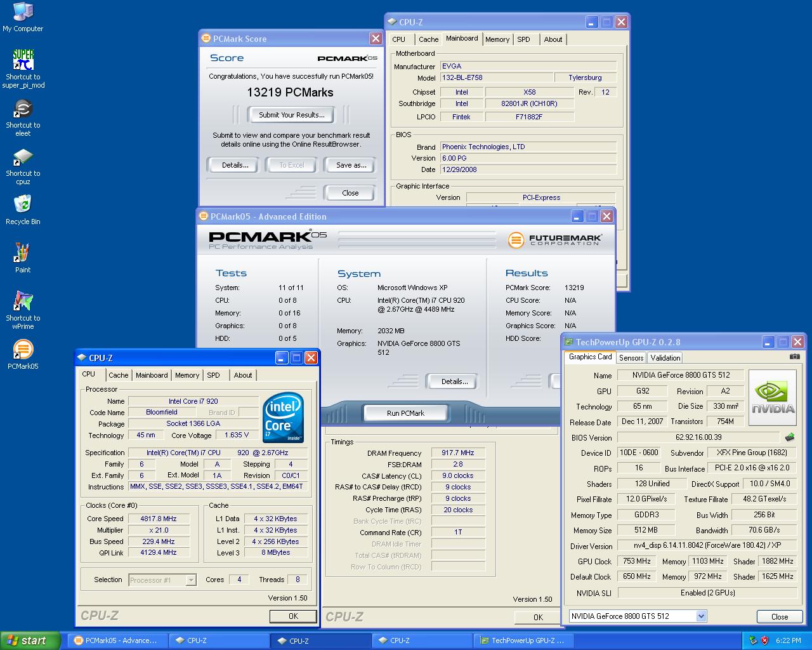Click the '13219 PCMarks' score text
Screen dimensions: 812x650
tap(290, 92)
